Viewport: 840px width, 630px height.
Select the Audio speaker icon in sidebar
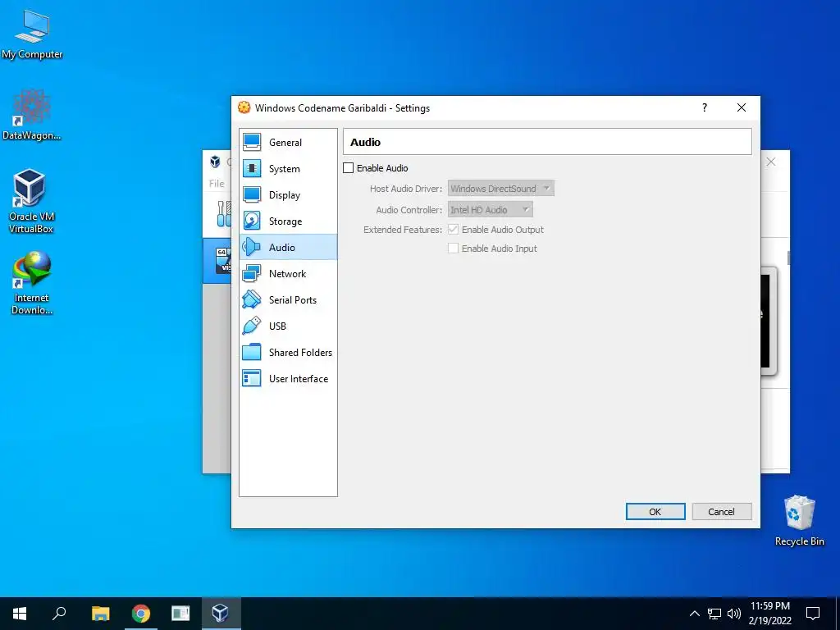click(252, 248)
